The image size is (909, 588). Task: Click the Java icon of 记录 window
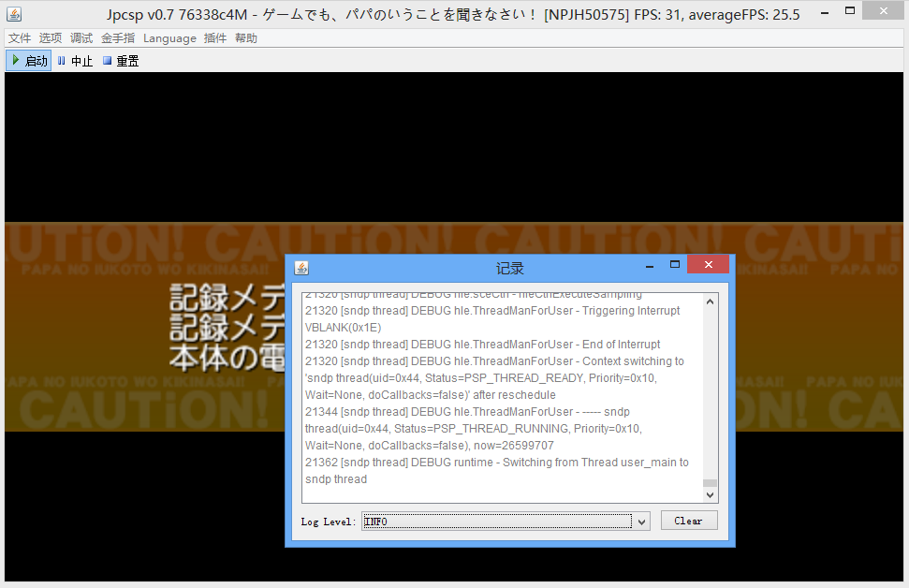(301, 268)
